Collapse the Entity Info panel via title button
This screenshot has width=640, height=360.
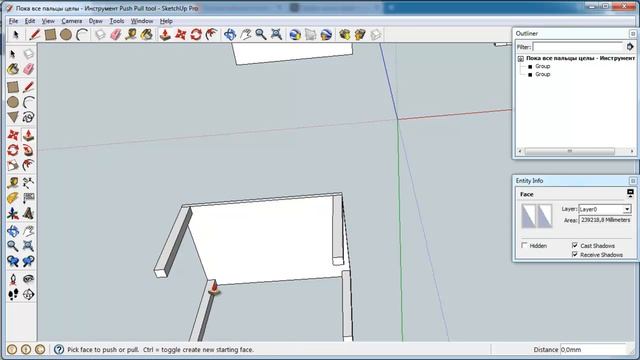(x=633, y=180)
